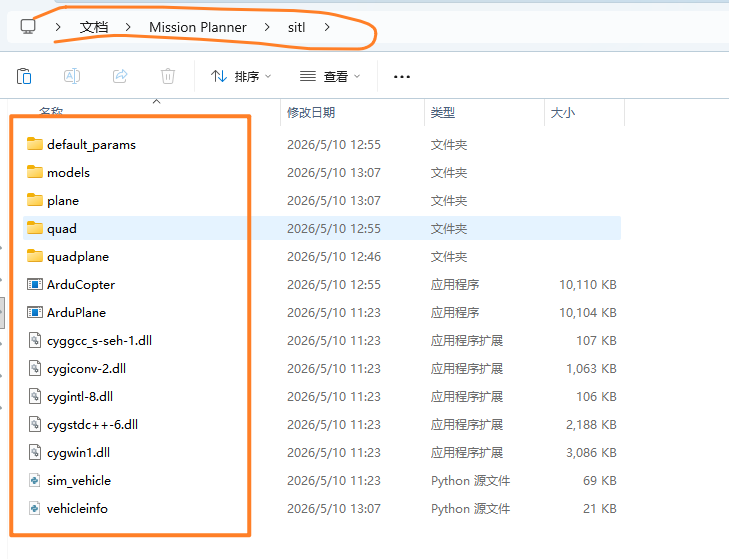This screenshot has width=729, height=559.
Task: Click the 69 KB size cell
Action: (x=600, y=480)
